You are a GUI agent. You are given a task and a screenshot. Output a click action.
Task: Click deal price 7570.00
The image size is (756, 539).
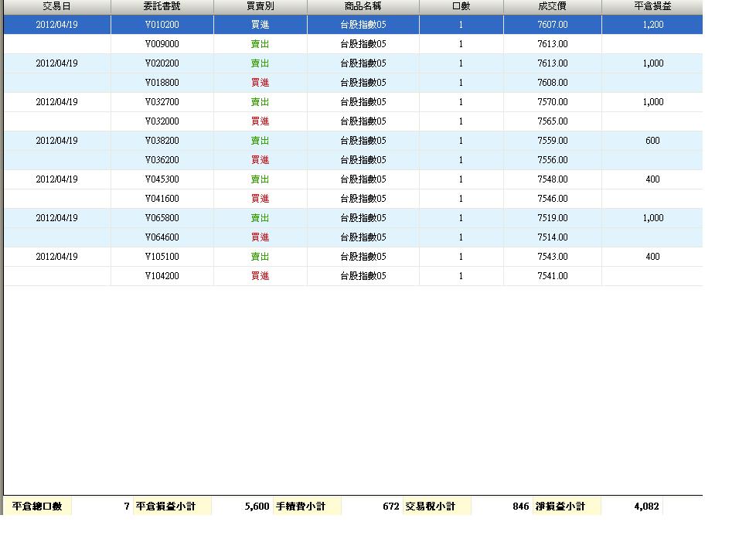click(x=553, y=102)
